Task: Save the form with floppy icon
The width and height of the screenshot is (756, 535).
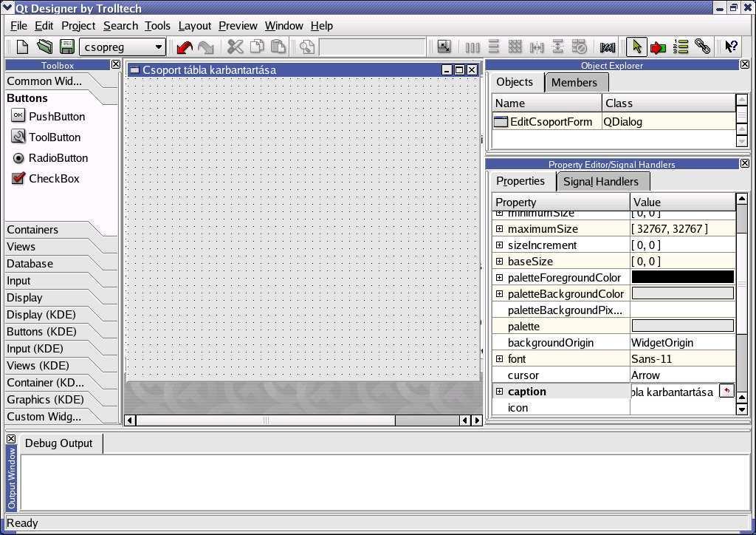Action: click(x=67, y=47)
